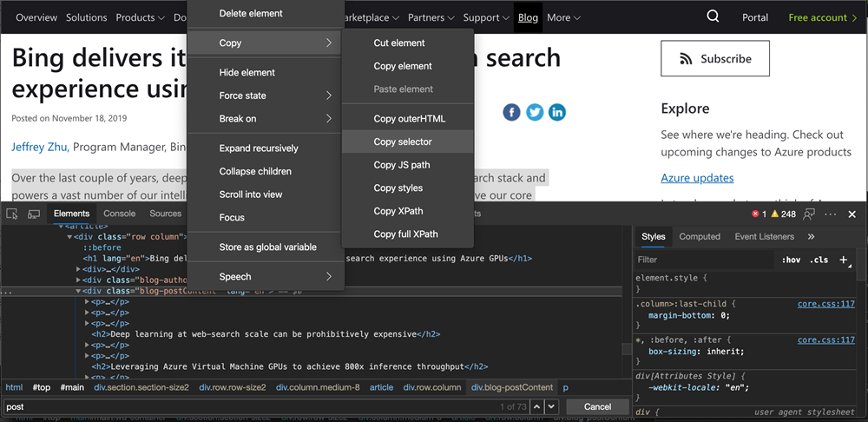Screen dimensions: 868x422
Task: Click Overview in site navigation
Action: [x=36, y=17]
